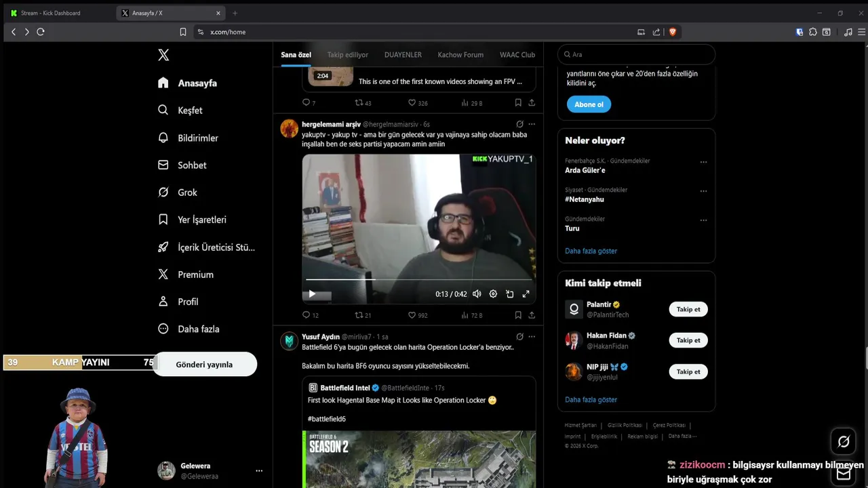Switch to Sana özel tab
868x488 pixels.
(x=296, y=55)
